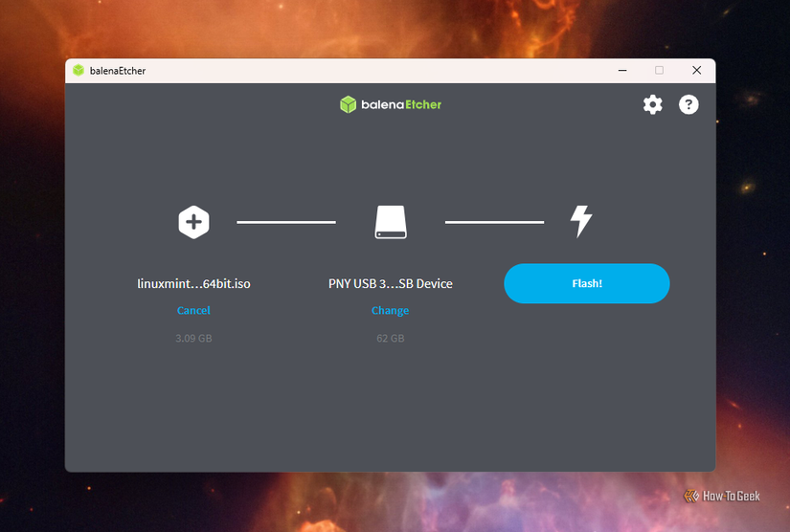The width and height of the screenshot is (790, 532).
Task: Click the drive target icon
Action: (x=391, y=222)
